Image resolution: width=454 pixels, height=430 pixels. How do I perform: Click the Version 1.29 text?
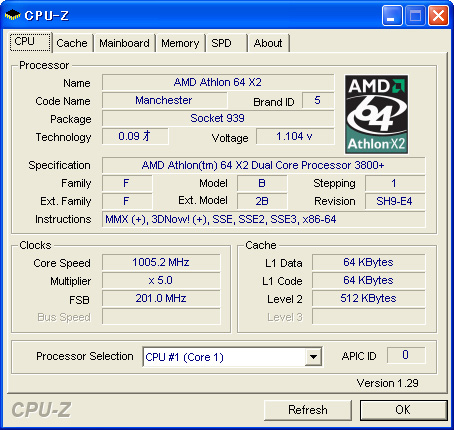pyautogui.click(x=387, y=383)
